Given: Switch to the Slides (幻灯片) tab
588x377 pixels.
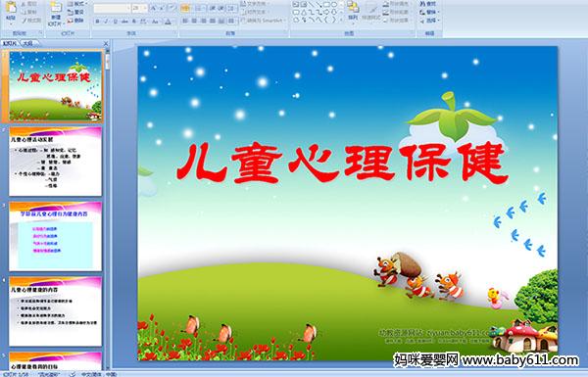Looking at the screenshot, I should (x=10, y=43).
